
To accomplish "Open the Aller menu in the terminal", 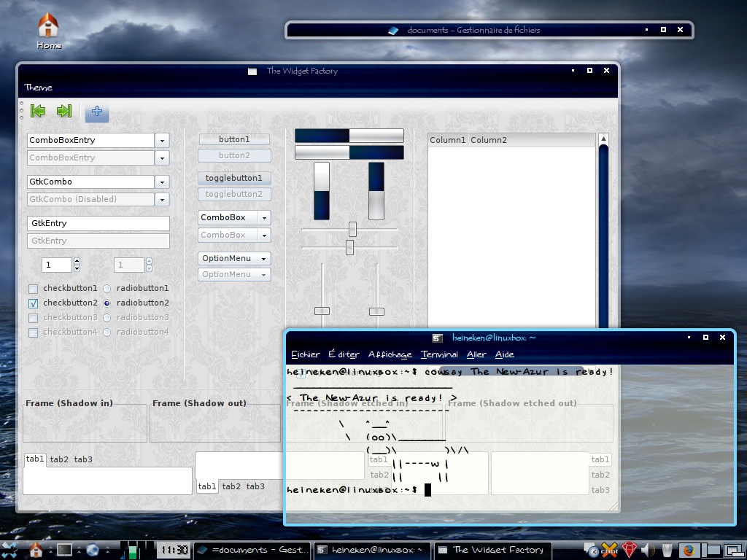I will [x=476, y=355].
